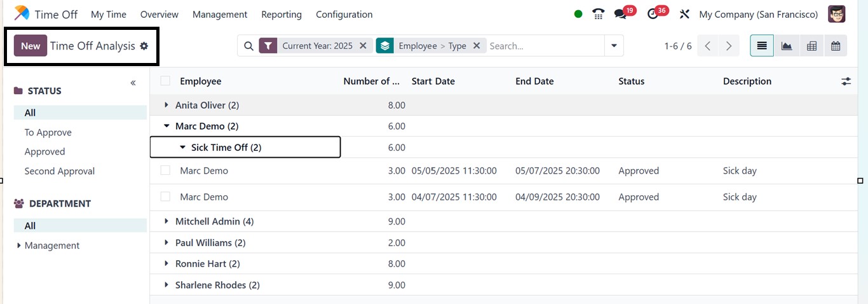Screen dimensions: 868x304
Task: Switch to pivot table view
Action: (x=811, y=46)
